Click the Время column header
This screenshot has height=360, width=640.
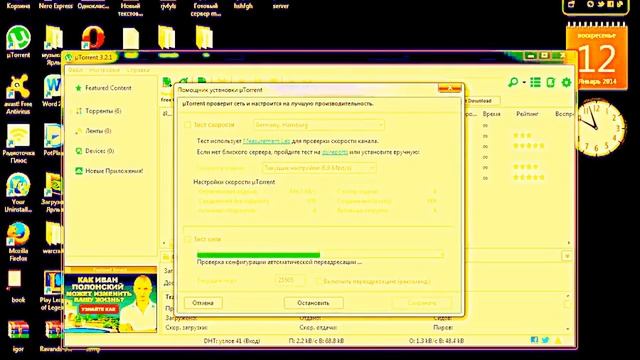[491, 114]
